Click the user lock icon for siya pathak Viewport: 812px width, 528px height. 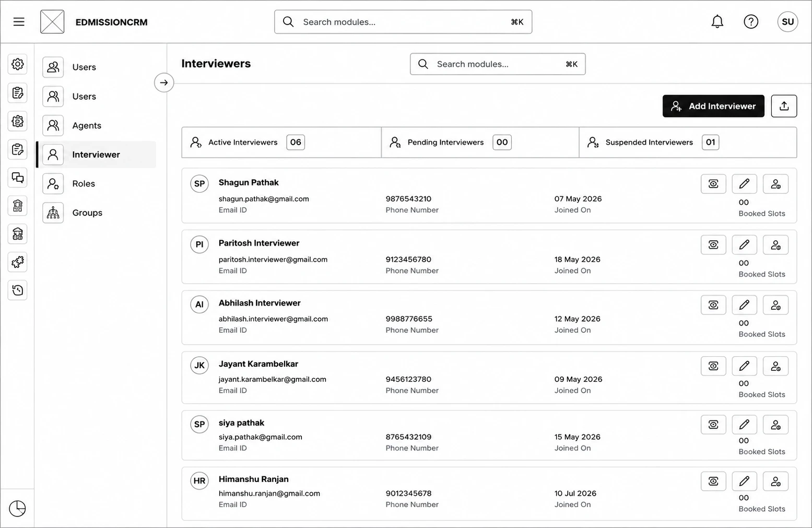775,425
